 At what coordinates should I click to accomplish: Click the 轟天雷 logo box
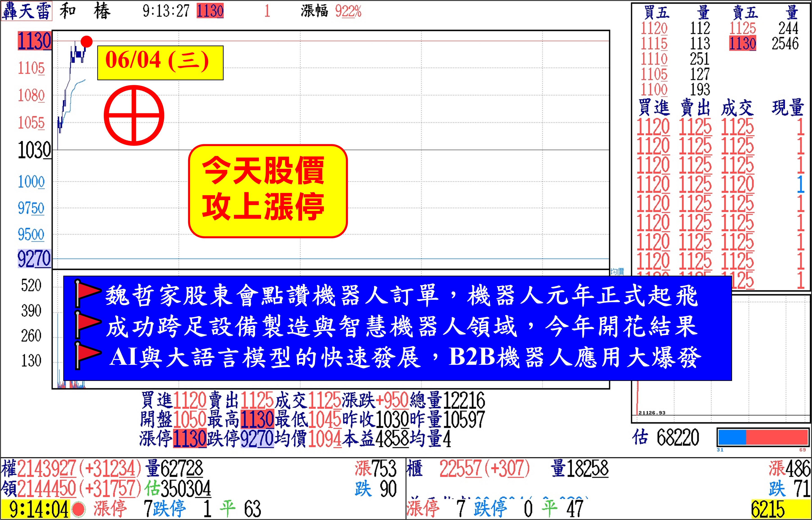point(26,11)
